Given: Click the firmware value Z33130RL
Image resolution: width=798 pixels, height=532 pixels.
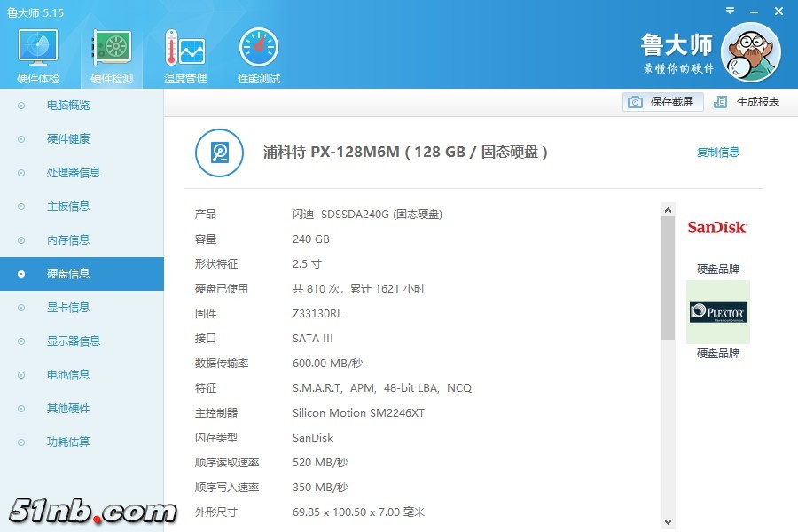Looking at the screenshot, I should coord(317,314).
